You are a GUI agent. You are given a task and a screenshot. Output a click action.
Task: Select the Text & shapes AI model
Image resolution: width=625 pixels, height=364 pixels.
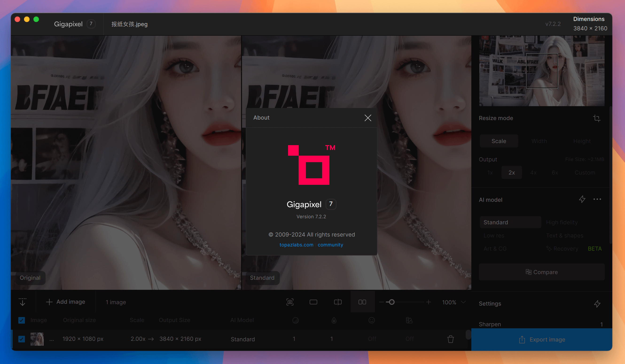[x=564, y=236]
